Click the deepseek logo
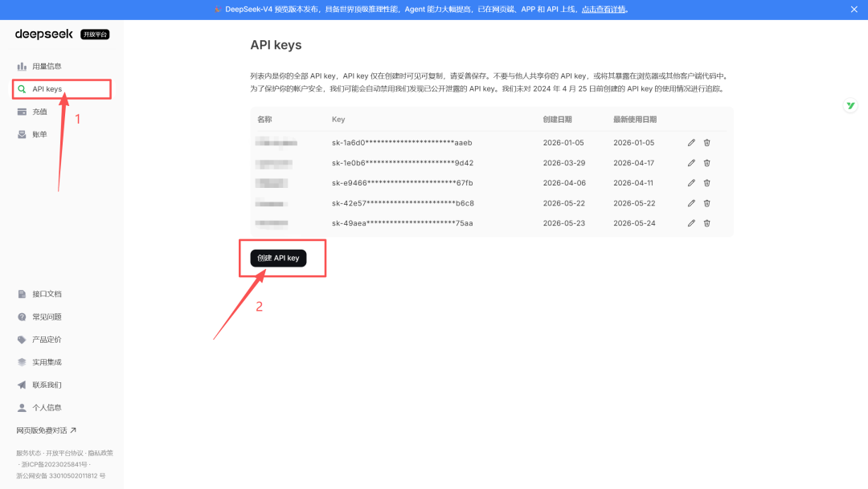868x489 pixels. click(x=43, y=35)
